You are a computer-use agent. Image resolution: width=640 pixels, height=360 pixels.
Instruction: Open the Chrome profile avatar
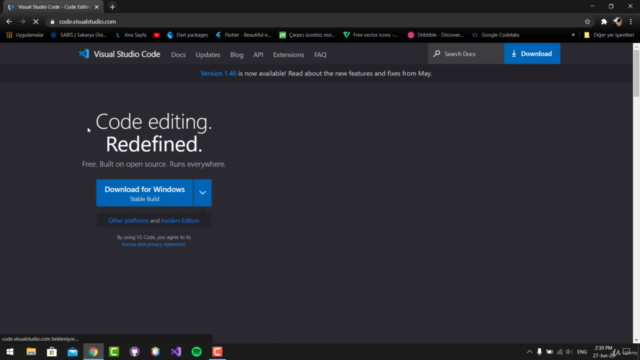coord(618,22)
